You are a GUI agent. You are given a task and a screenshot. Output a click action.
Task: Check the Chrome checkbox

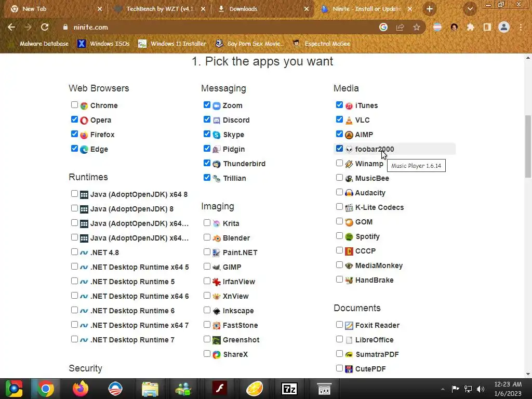tap(74, 105)
